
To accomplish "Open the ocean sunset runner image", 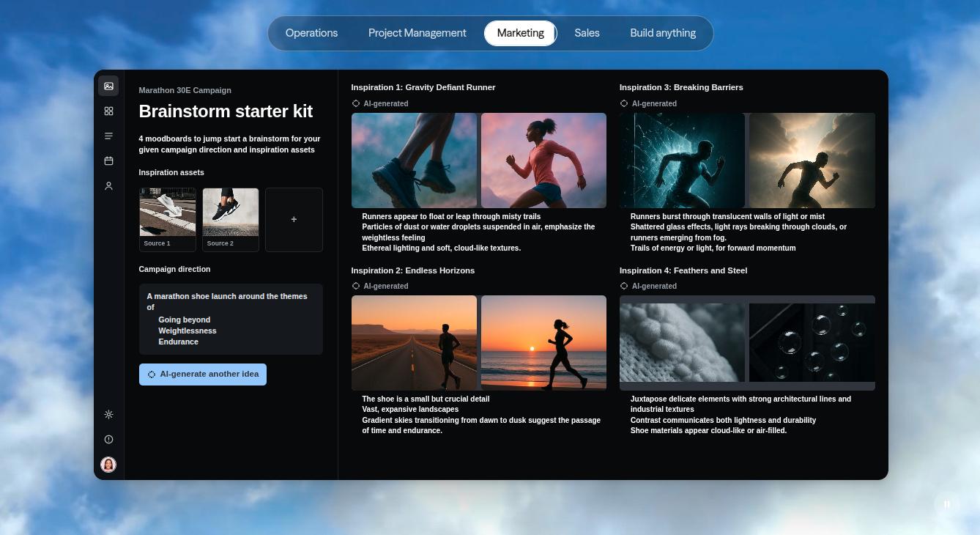I will point(543,343).
